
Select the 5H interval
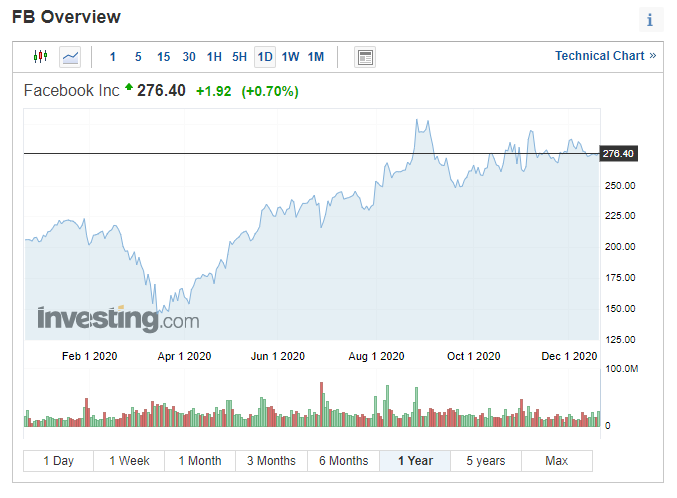(x=239, y=57)
